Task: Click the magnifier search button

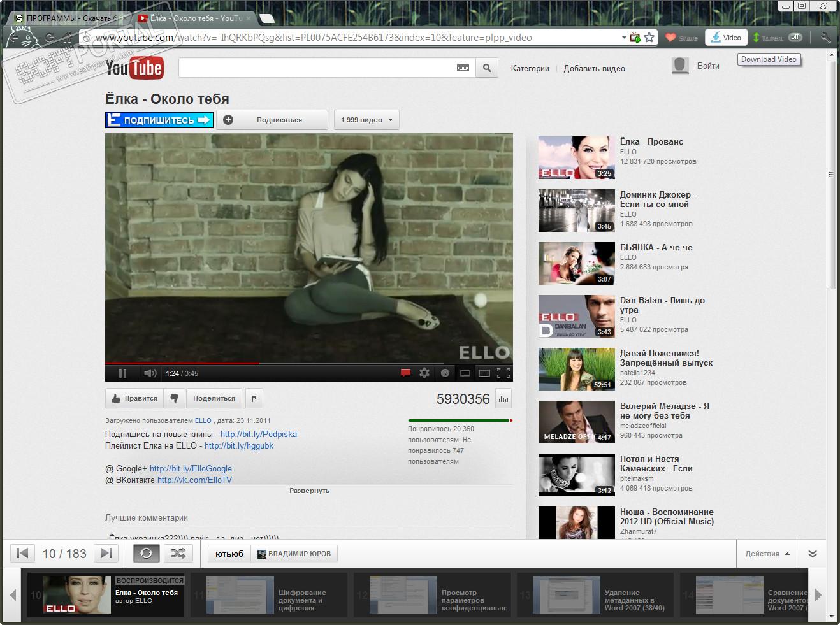Action: (x=487, y=68)
